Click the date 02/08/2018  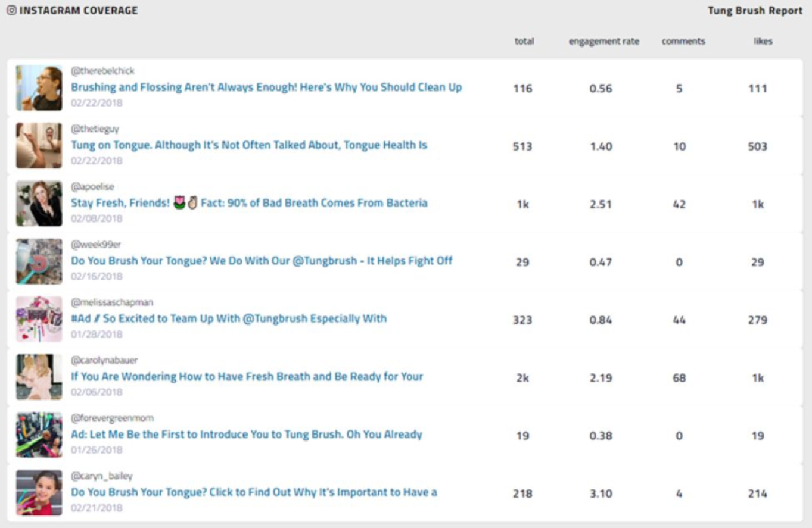pyautogui.click(x=97, y=218)
